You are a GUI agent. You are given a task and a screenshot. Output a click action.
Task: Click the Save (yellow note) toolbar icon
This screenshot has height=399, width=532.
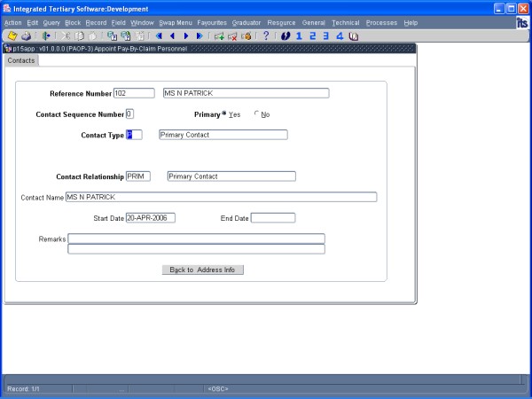pyautogui.click(x=12, y=35)
